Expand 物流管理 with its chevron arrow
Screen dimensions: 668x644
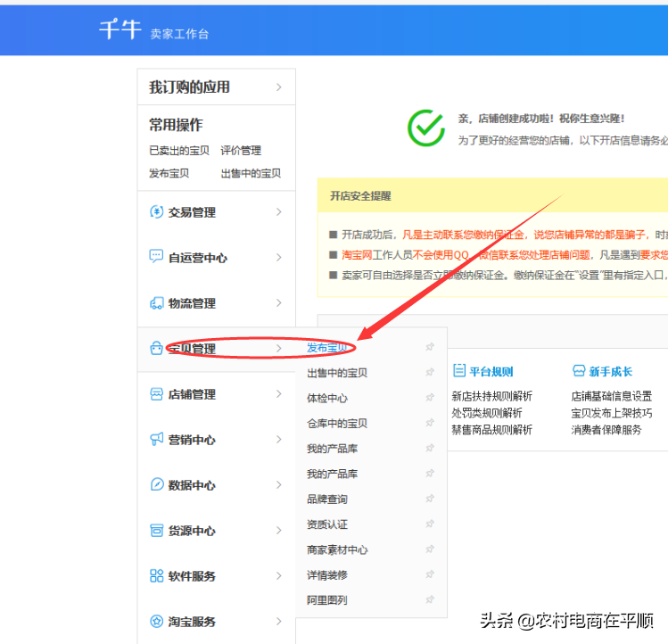tap(278, 302)
